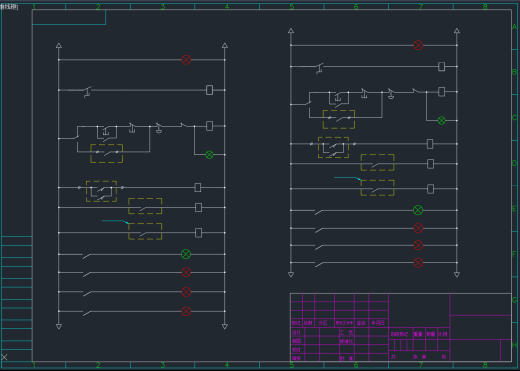Select right circuit's dashed box with changeover contacts
The height and width of the screenshot is (371, 520).
coord(333,147)
